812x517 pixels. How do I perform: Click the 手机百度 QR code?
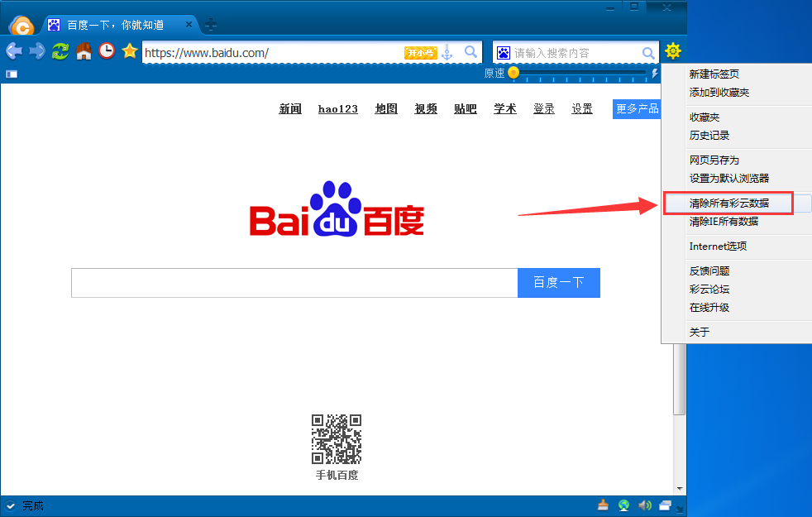pos(337,438)
